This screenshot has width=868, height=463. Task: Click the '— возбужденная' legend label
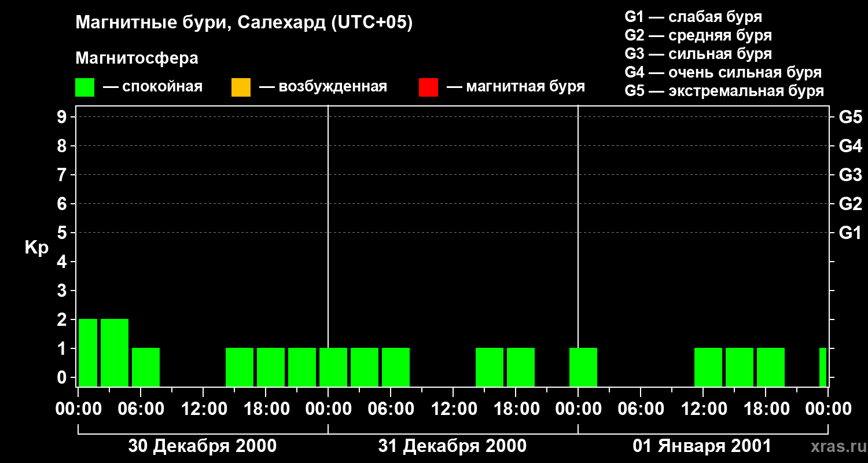[x=323, y=87]
